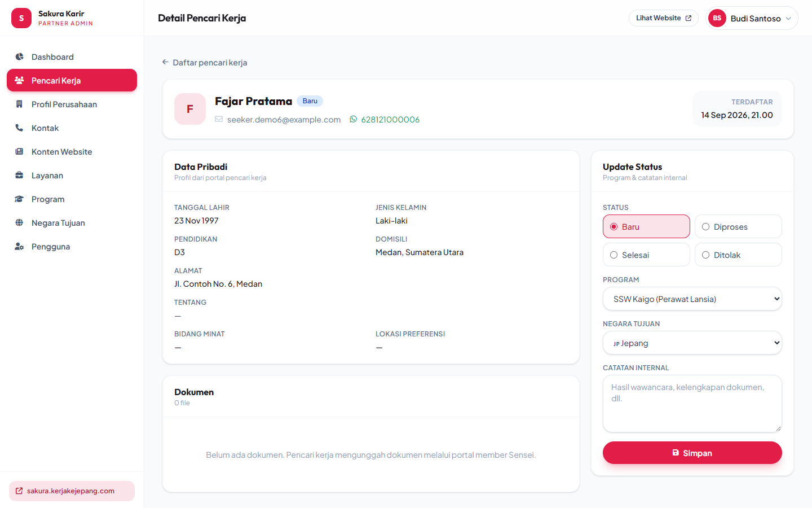The width and height of the screenshot is (812, 508).
Task: Click the address Jl. Contoh No. 6, Medan
Action: tap(218, 284)
